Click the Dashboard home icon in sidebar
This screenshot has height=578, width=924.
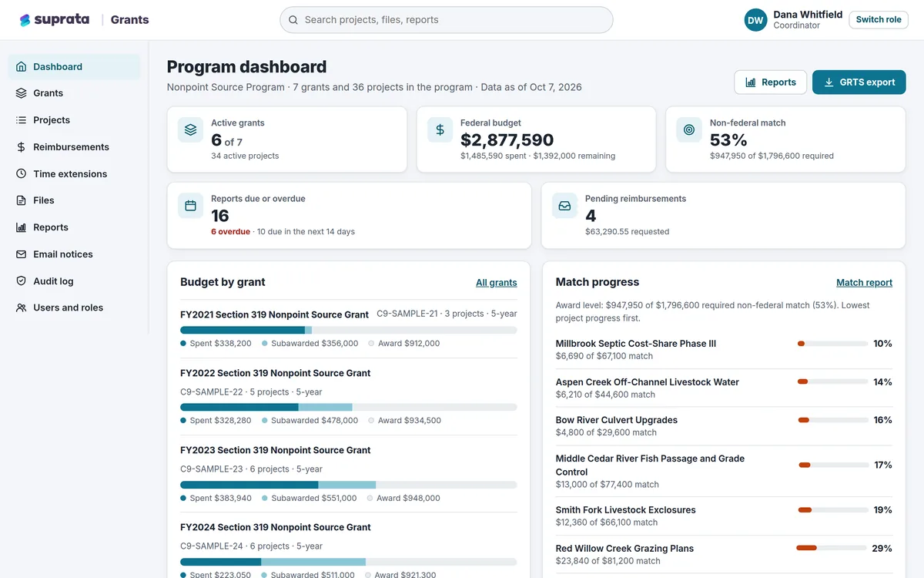[21, 66]
